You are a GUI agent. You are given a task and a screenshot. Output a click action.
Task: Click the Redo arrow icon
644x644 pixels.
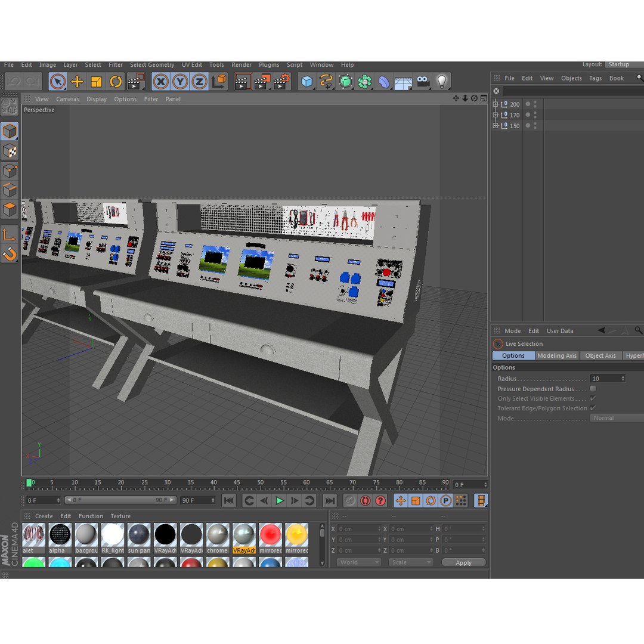32,81
